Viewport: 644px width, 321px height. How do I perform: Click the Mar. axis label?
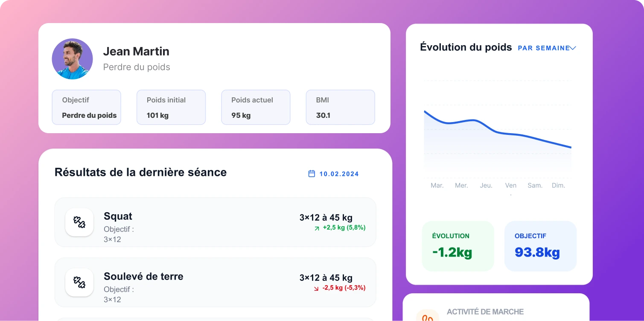coord(437,185)
